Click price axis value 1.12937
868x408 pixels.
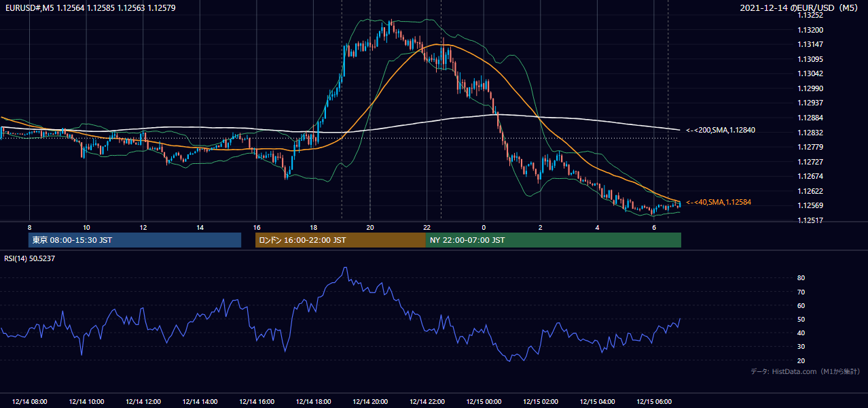click(812, 103)
